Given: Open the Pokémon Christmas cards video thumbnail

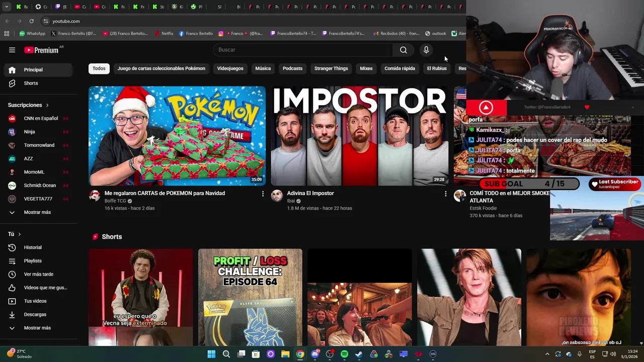Looking at the screenshot, I should click(177, 136).
